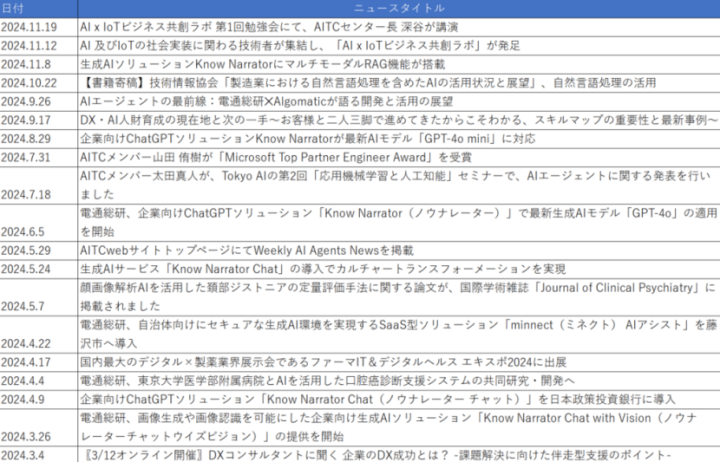Screen dimensions: 720x462
Task: Open the「AI x IoTビジネス共創ラボ」が発足 news title
Action: click(289, 46)
